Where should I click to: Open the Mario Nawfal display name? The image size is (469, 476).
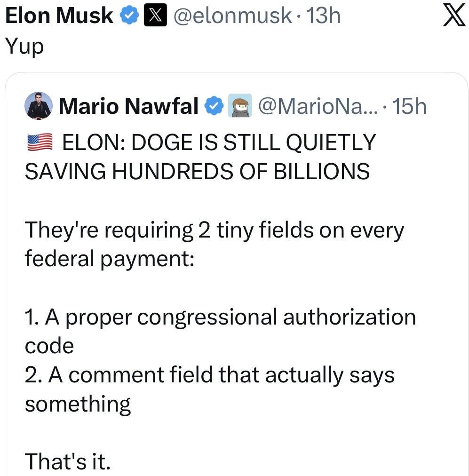tap(128, 106)
